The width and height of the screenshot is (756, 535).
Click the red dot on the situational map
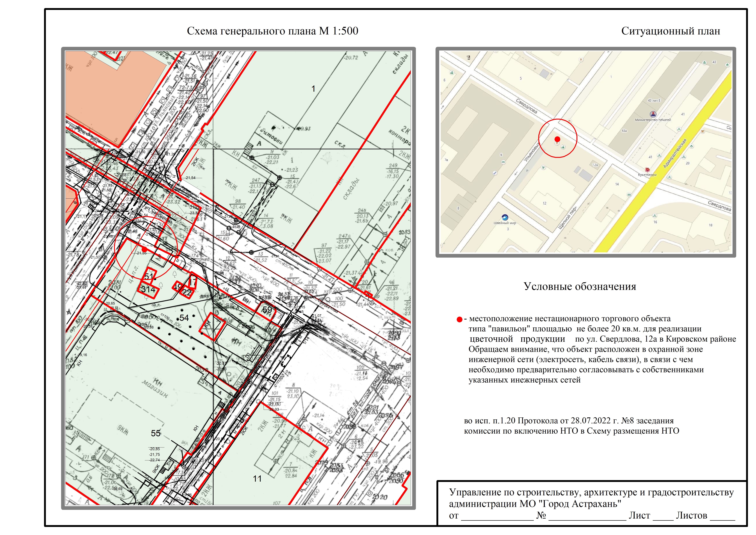click(557, 139)
